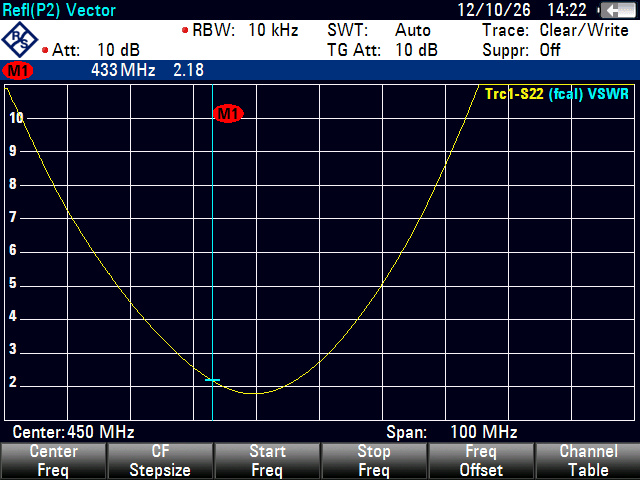Click the RBW 10 kHz value

coord(273,30)
